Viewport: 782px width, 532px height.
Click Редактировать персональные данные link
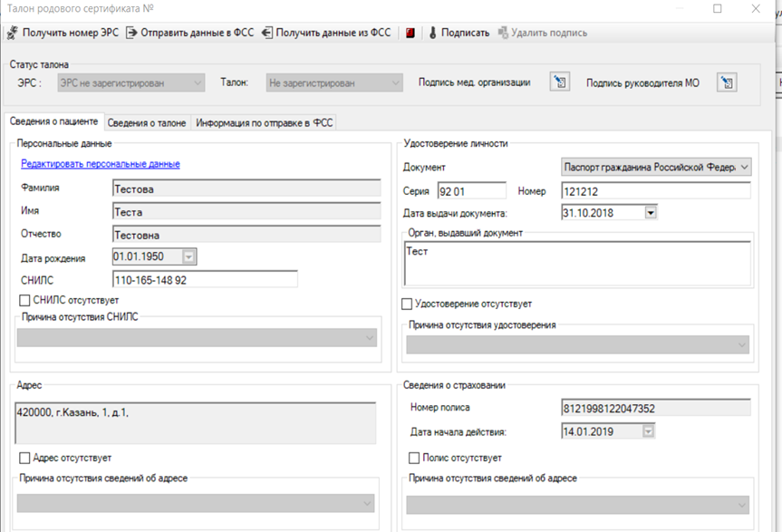(x=101, y=163)
